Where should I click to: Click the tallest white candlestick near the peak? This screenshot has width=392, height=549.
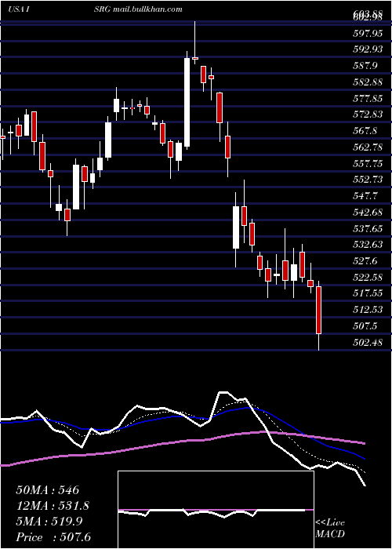187,102
